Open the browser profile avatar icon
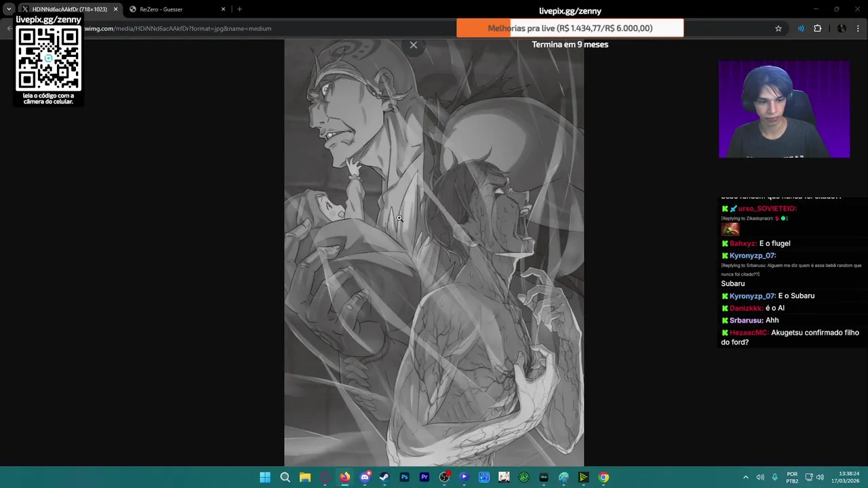Image resolution: width=868 pixels, height=488 pixels. (842, 28)
